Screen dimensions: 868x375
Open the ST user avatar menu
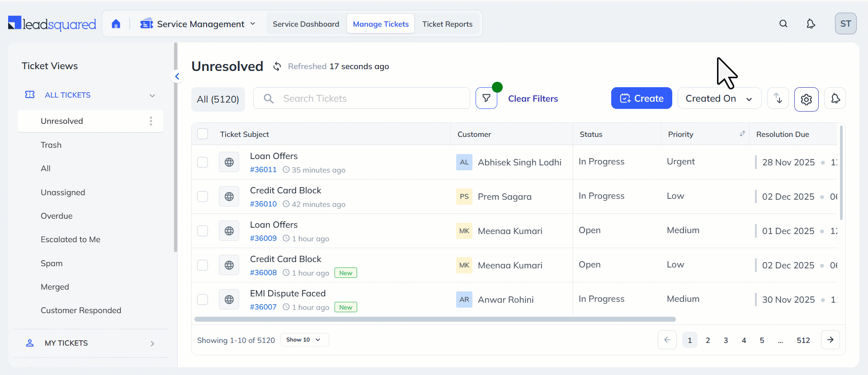click(x=845, y=23)
